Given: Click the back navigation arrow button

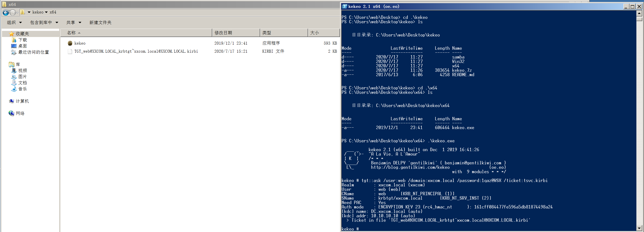Looking at the screenshot, I should tap(6, 12).
